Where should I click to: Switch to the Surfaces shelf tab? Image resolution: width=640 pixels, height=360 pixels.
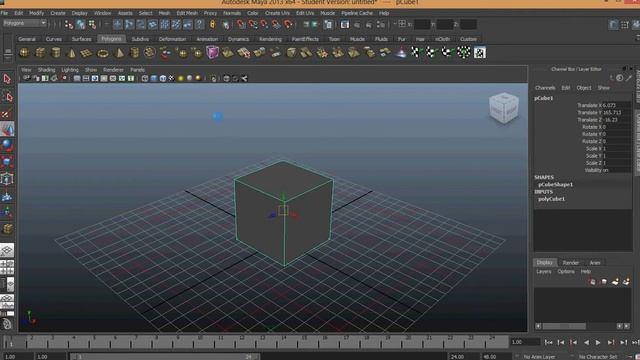coord(82,39)
